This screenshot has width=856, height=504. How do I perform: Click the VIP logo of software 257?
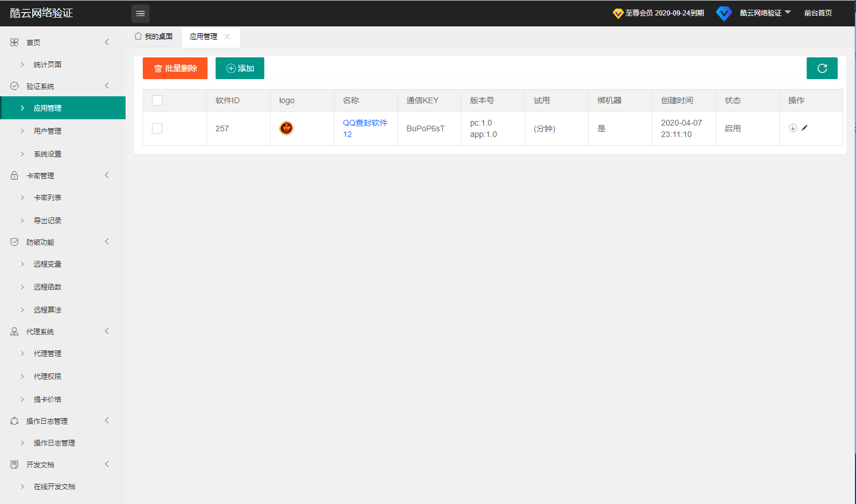[x=286, y=128]
